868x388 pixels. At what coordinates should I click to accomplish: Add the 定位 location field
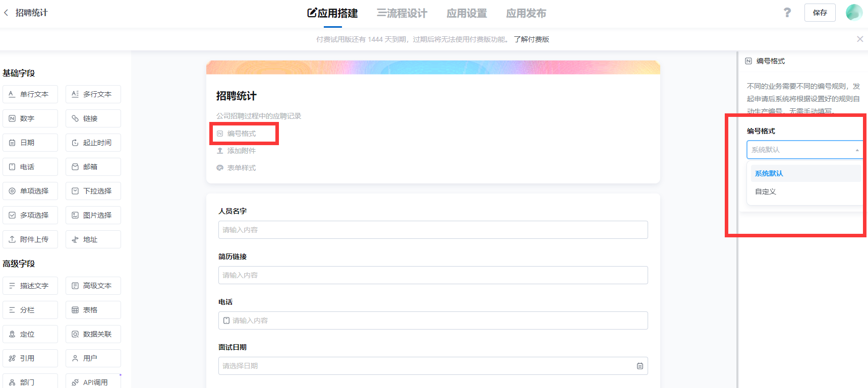pyautogui.click(x=30, y=334)
